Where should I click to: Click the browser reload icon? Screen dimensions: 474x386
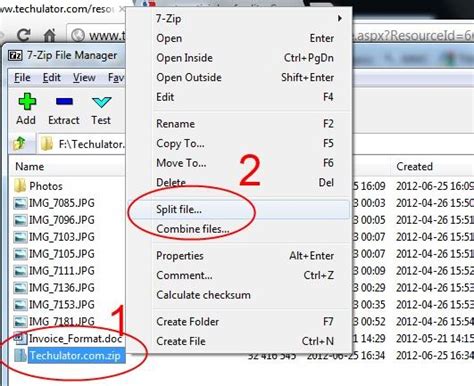click(x=24, y=35)
